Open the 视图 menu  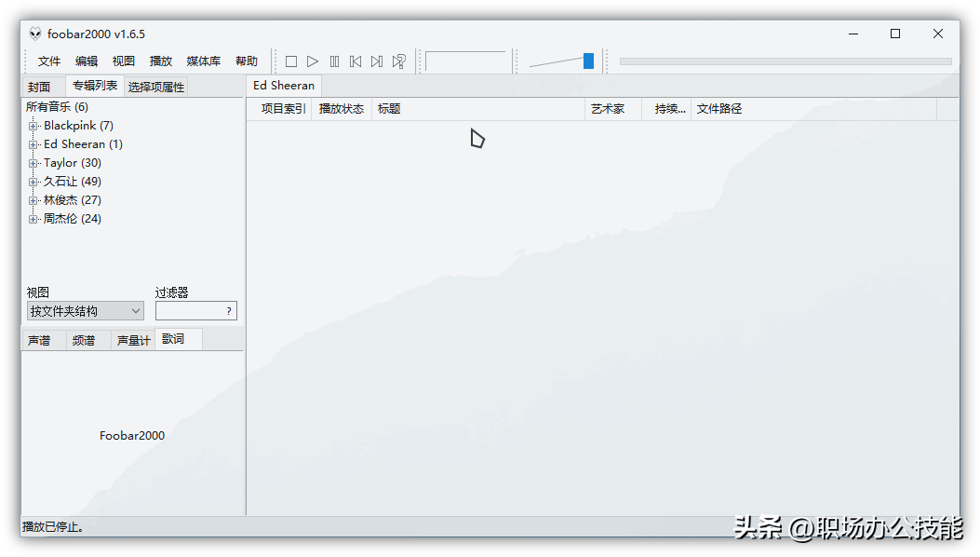coord(123,61)
